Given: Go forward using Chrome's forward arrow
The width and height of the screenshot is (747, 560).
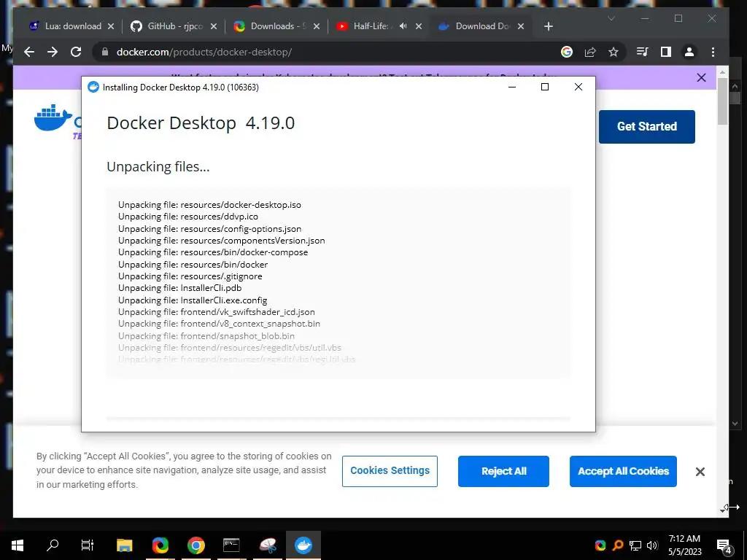Looking at the screenshot, I should click(x=53, y=52).
